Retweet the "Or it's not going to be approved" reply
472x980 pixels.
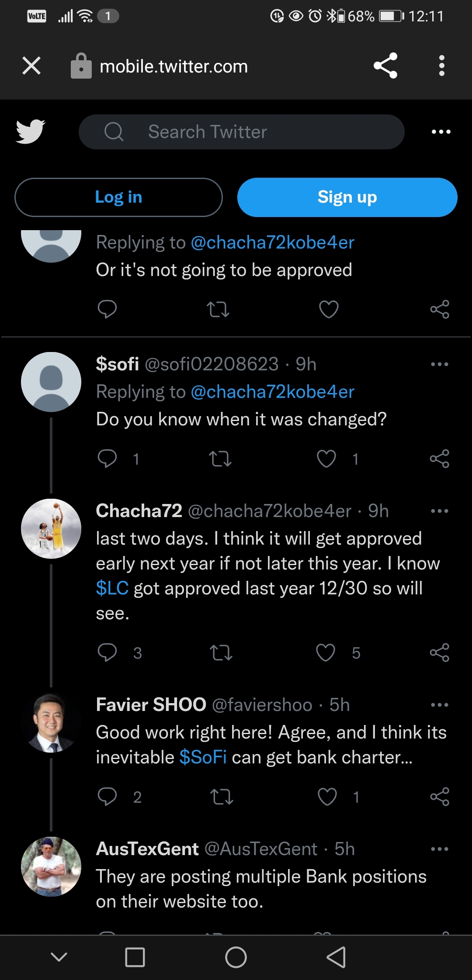(218, 310)
